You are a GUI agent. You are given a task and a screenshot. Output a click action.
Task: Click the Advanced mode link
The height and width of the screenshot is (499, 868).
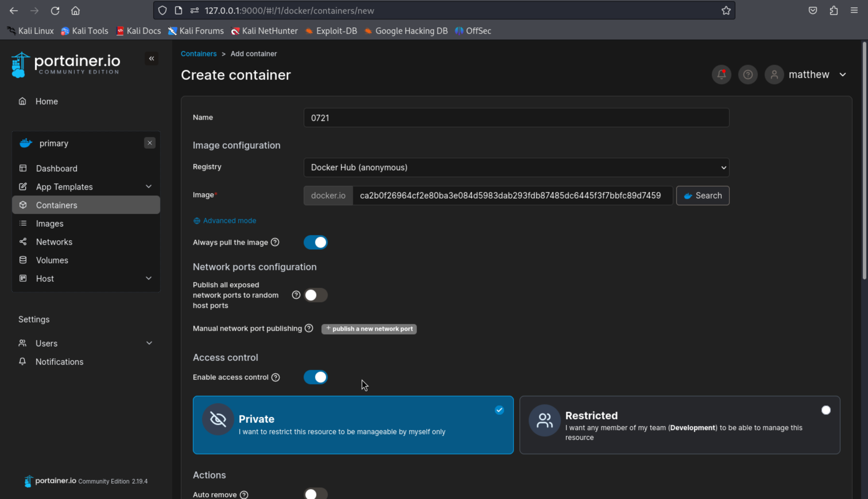pos(229,221)
